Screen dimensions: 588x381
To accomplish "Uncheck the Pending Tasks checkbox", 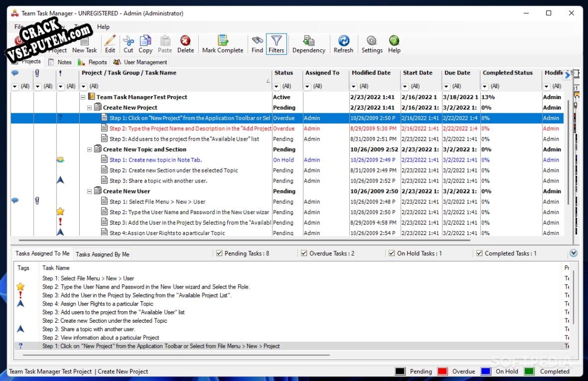I will 219,253.
